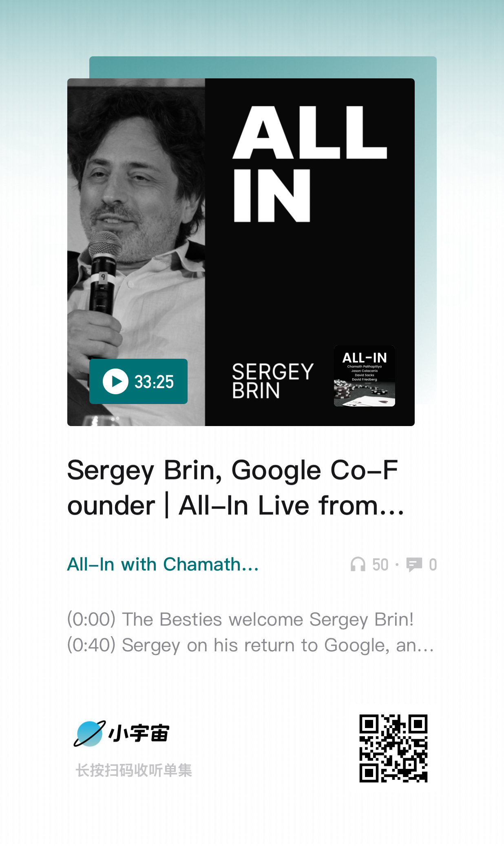The height and width of the screenshot is (846, 504).
Task: Tap the 33:25 duration label
Action: (154, 382)
